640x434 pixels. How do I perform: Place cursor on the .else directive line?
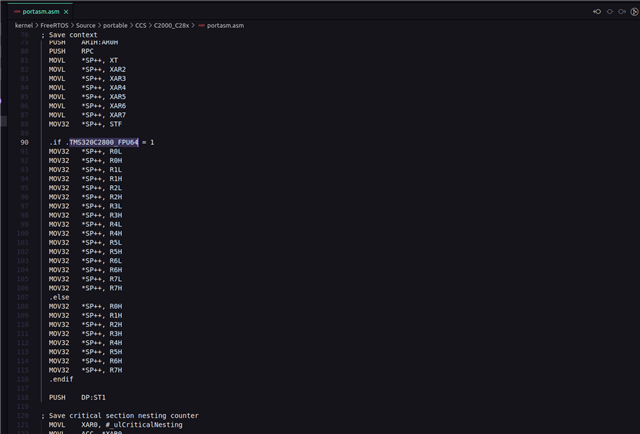pos(59,297)
